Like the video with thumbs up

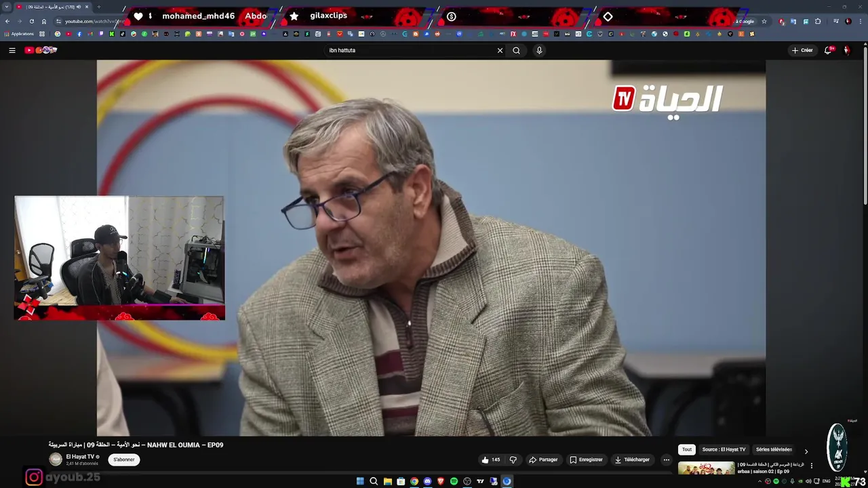(490, 460)
